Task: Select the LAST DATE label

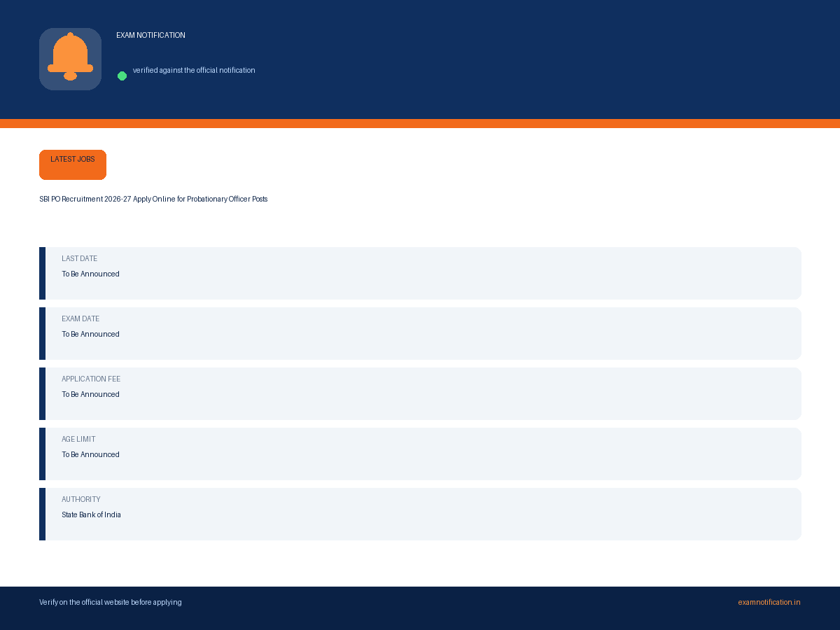Action: (x=79, y=259)
